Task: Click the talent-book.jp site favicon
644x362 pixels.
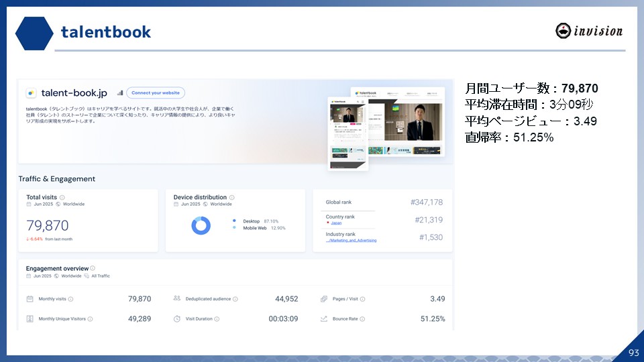Action: coord(31,93)
